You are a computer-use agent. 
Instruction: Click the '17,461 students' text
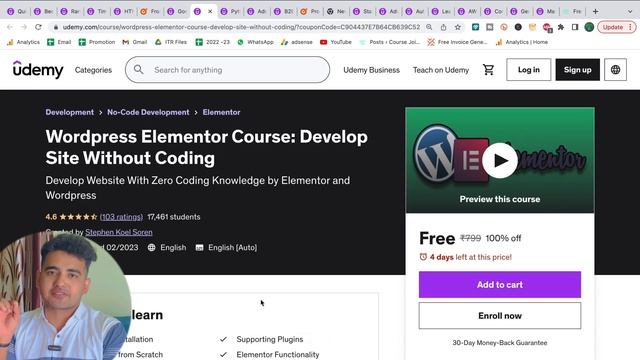pyautogui.click(x=174, y=217)
